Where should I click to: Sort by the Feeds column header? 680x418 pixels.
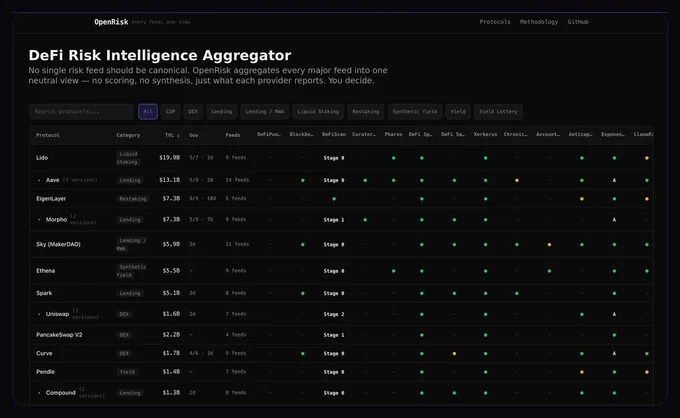click(232, 135)
